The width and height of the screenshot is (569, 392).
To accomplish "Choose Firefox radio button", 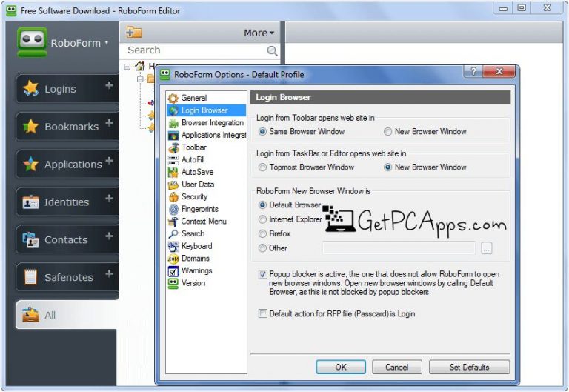I will point(262,233).
